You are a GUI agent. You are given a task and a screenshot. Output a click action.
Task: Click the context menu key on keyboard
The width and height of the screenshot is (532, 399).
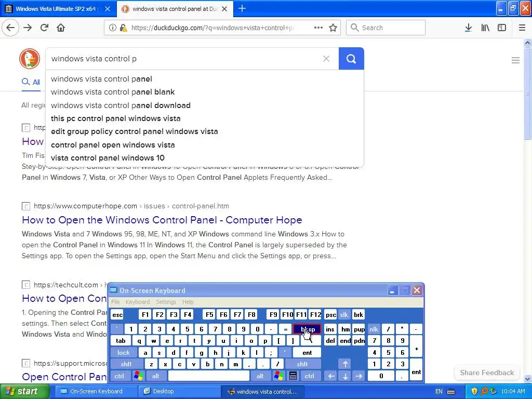click(293, 376)
